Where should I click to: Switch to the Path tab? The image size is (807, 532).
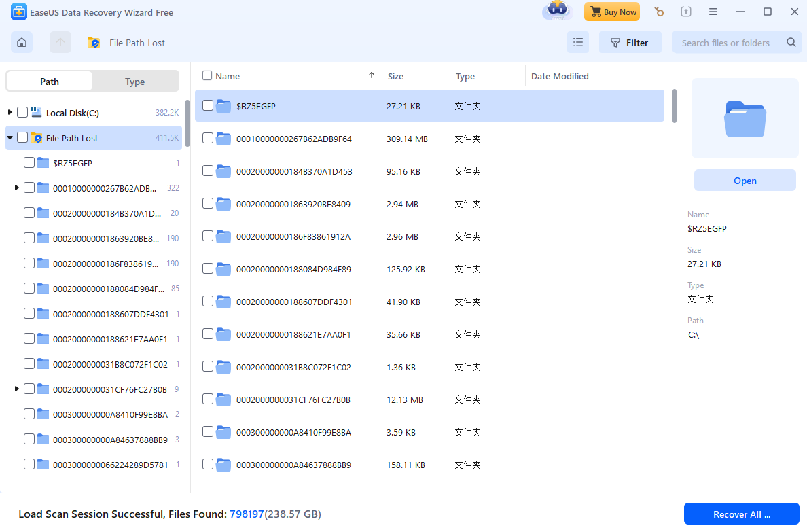tap(50, 82)
